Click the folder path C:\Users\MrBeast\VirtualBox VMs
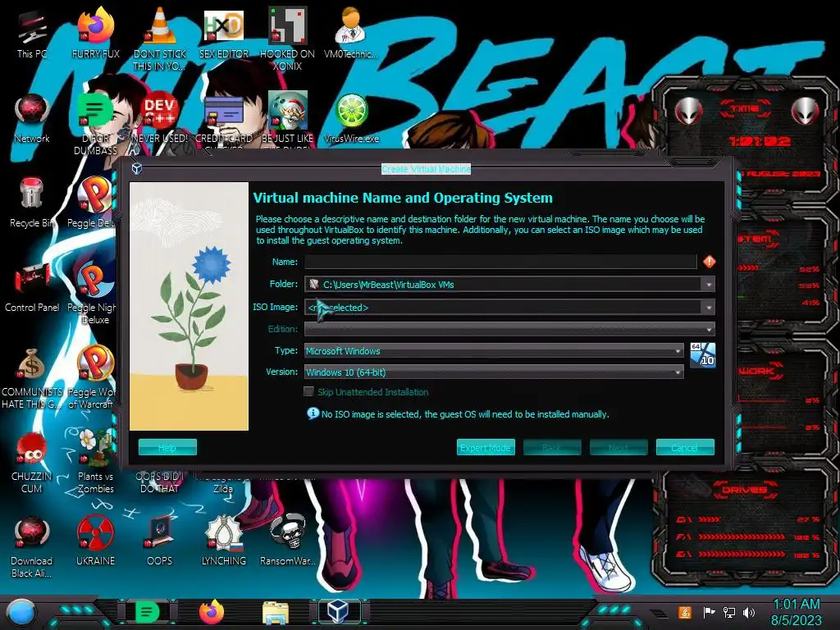The height and width of the screenshot is (630, 840). click(x=388, y=285)
